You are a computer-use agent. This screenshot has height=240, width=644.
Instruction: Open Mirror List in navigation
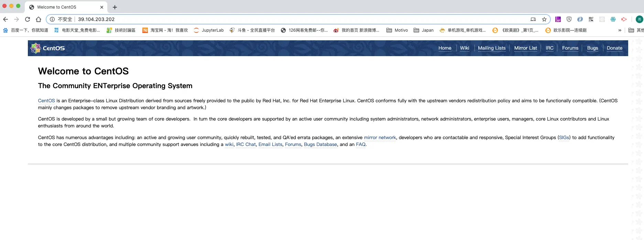click(x=526, y=48)
